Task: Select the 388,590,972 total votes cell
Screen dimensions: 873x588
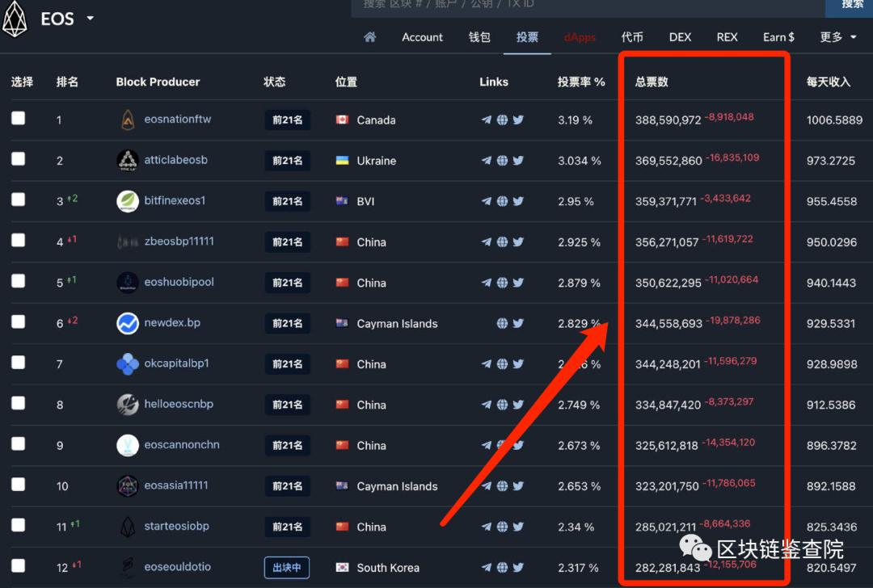Action: [x=668, y=120]
